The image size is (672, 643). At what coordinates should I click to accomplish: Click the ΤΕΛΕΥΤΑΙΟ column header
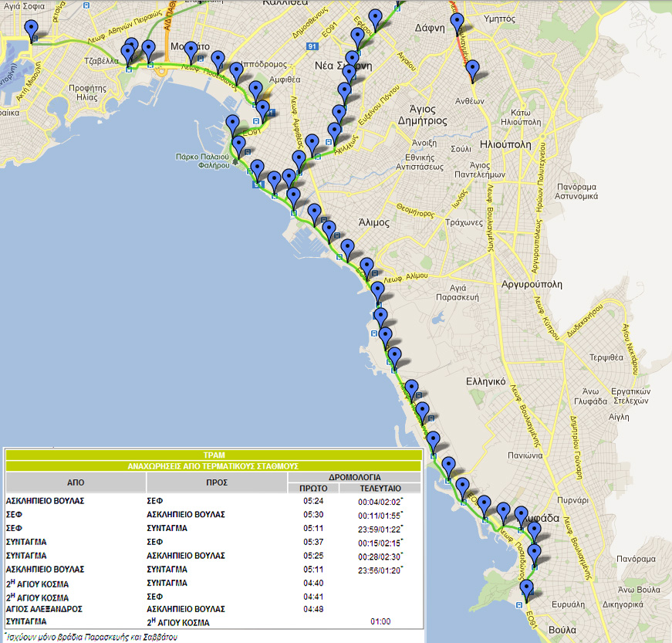(380, 488)
